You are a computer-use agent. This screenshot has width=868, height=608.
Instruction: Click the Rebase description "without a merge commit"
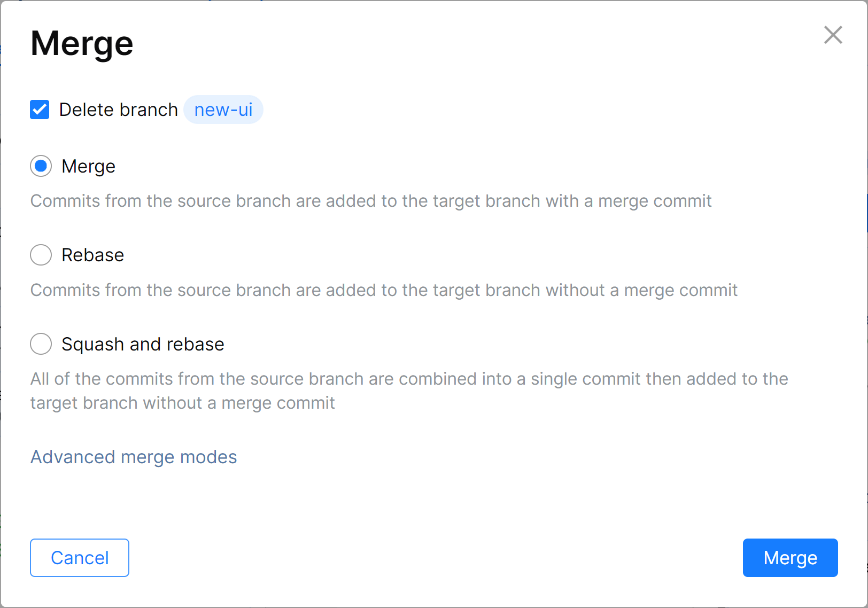pos(384,290)
